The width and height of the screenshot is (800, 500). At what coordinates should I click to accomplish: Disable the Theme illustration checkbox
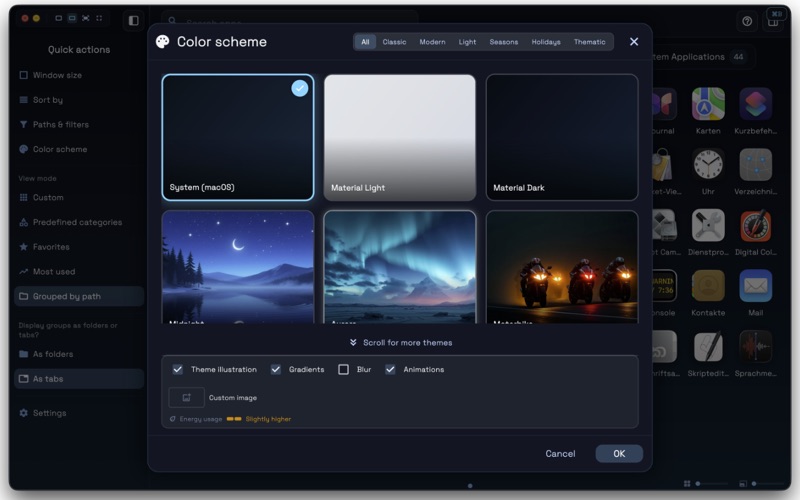click(x=178, y=369)
